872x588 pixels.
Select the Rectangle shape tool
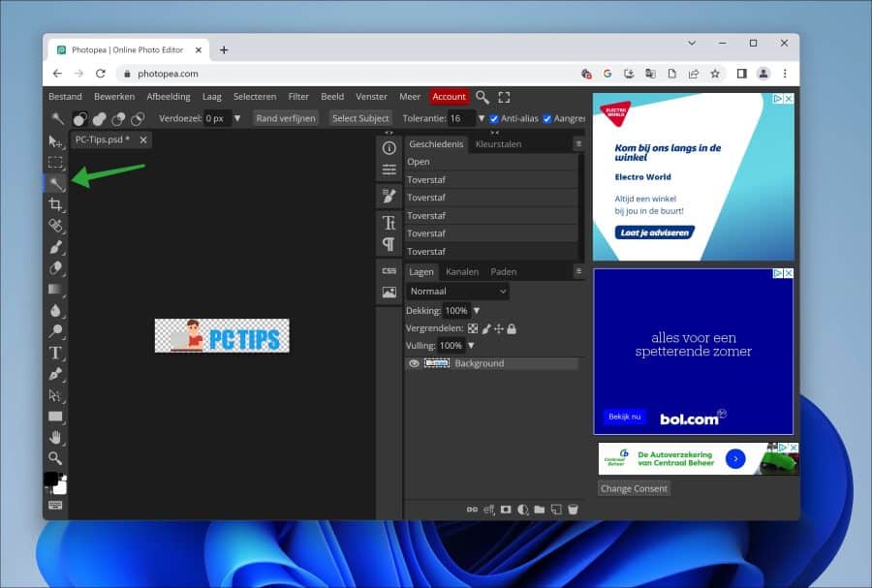pos(55,417)
